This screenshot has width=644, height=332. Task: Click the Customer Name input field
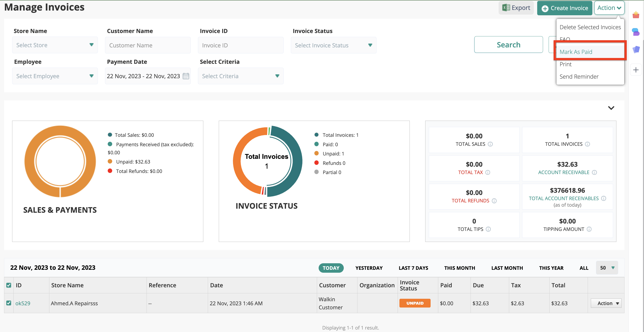148,45
